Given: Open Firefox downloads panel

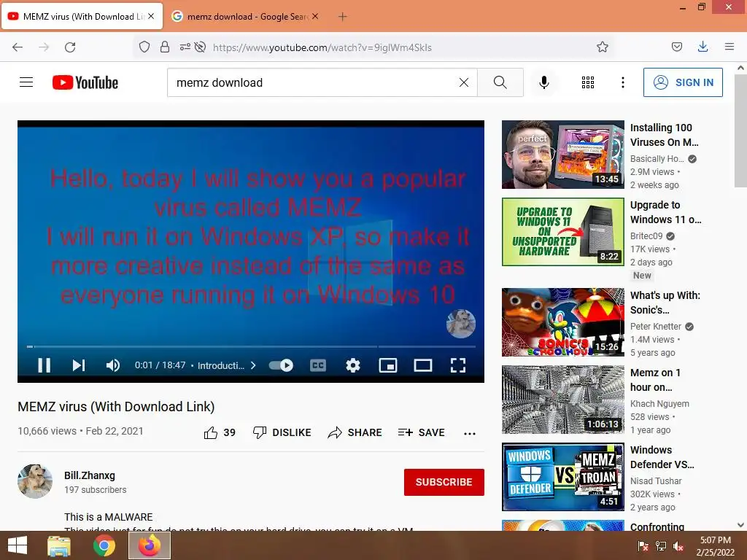Looking at the screenshot, I should pyautogui.click(x=703, y=47).
